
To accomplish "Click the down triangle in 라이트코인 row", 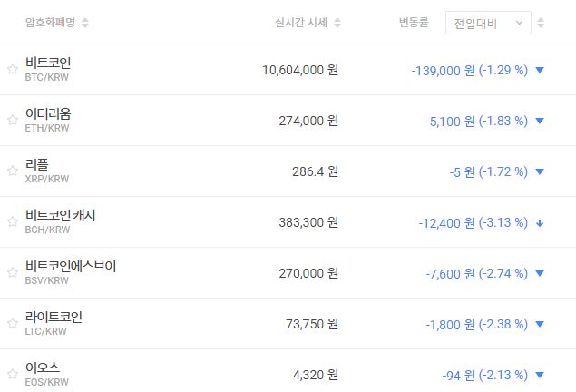I will click(x=540, y=324).
